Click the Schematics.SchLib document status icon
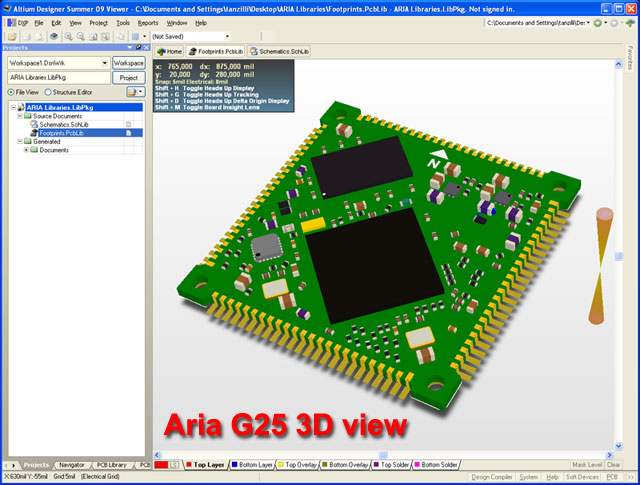Viewport: 640px width, 485px height. (129, 124)
